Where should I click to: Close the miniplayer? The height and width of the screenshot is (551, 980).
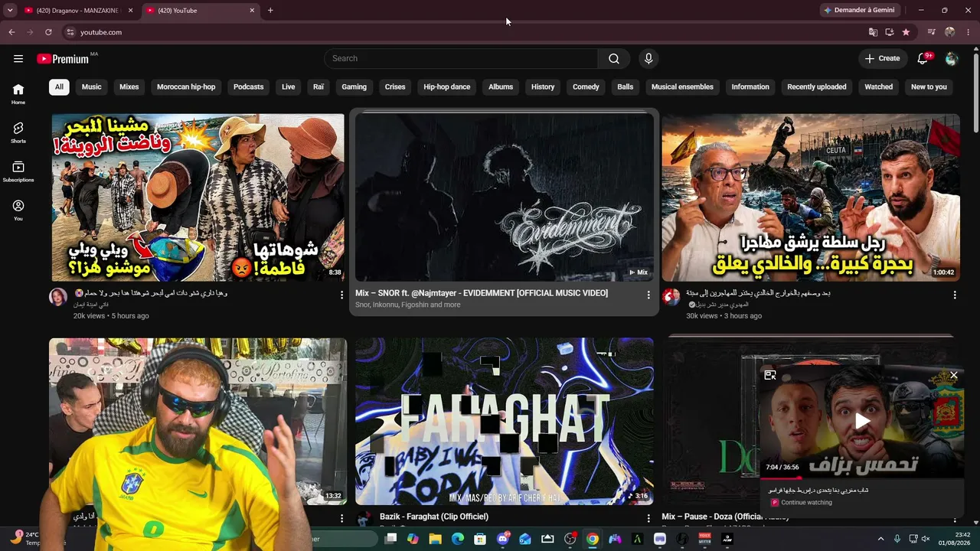954,375
